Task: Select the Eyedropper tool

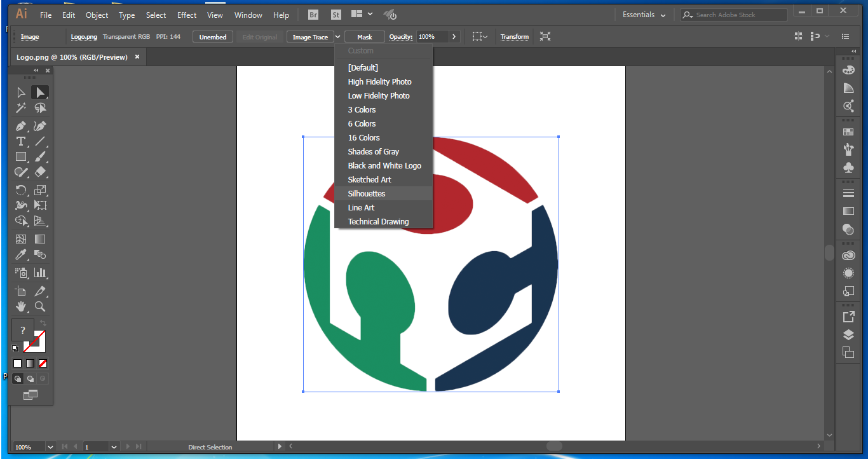Action: tap(21, 254)
